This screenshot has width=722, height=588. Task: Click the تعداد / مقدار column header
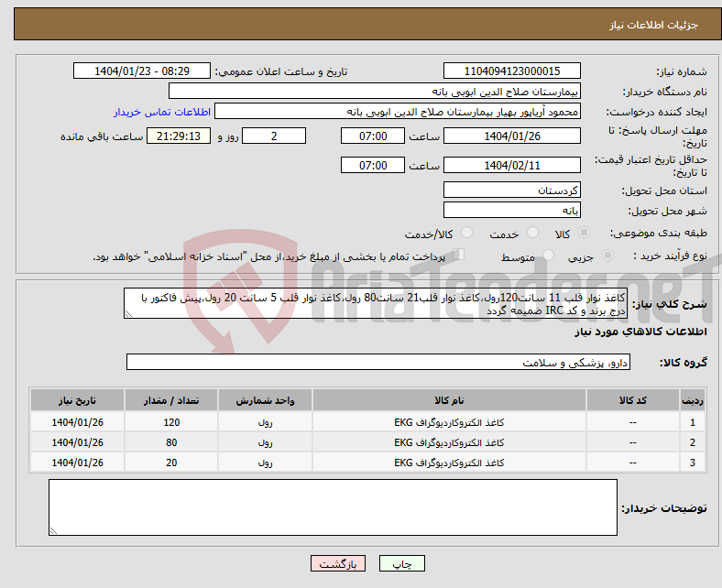click(x=171, y=400)
